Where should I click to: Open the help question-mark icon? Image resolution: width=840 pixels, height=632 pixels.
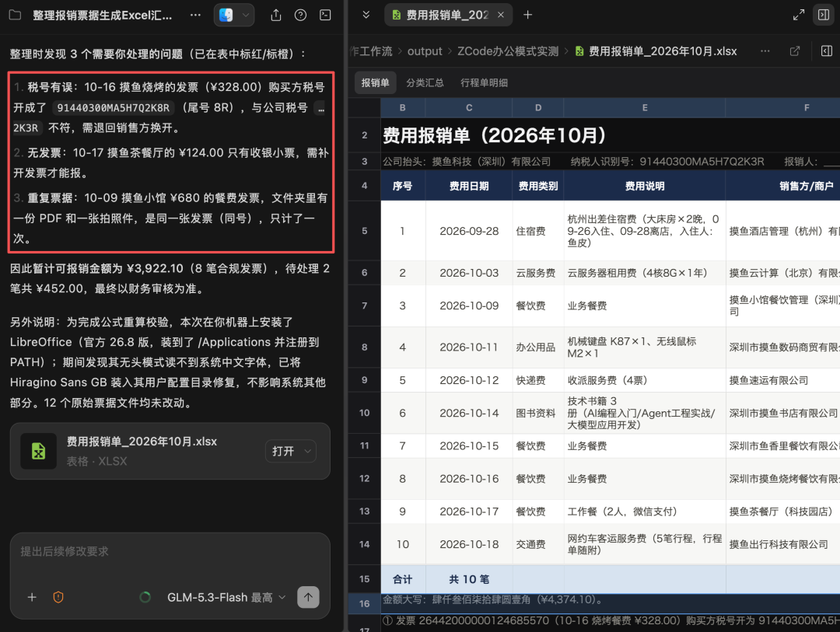point(300,15)
